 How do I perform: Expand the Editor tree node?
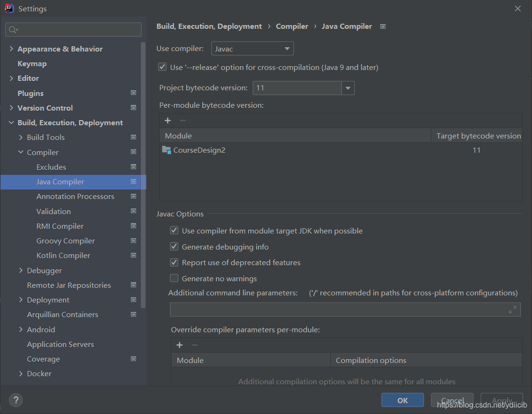point(11,78)
